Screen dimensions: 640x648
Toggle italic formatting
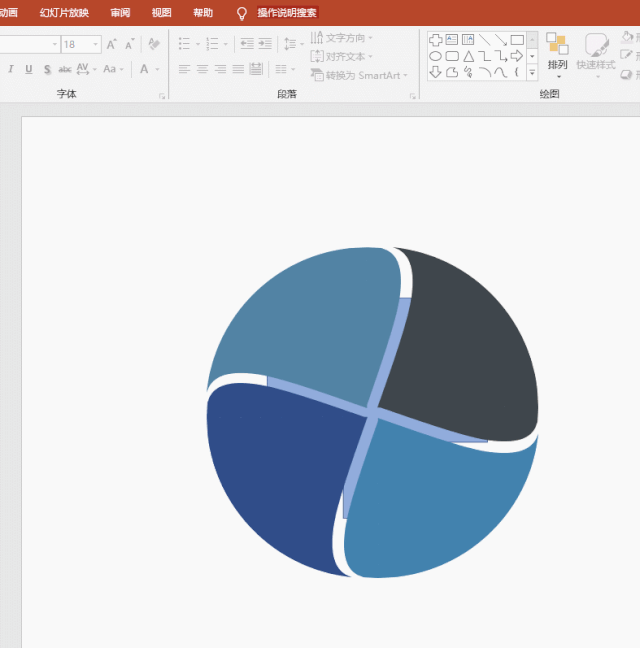coord(11,69)
